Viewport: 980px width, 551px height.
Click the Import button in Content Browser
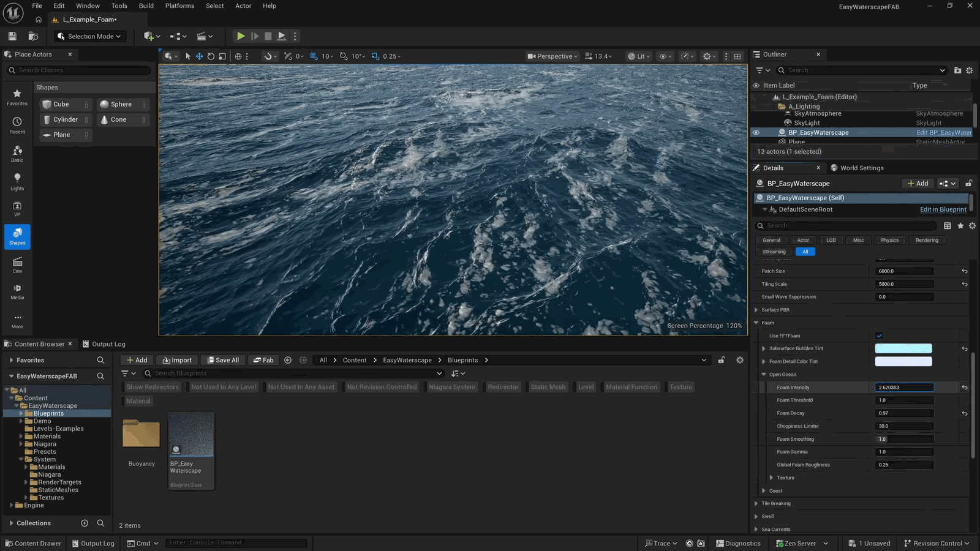[x=177, y=360]
